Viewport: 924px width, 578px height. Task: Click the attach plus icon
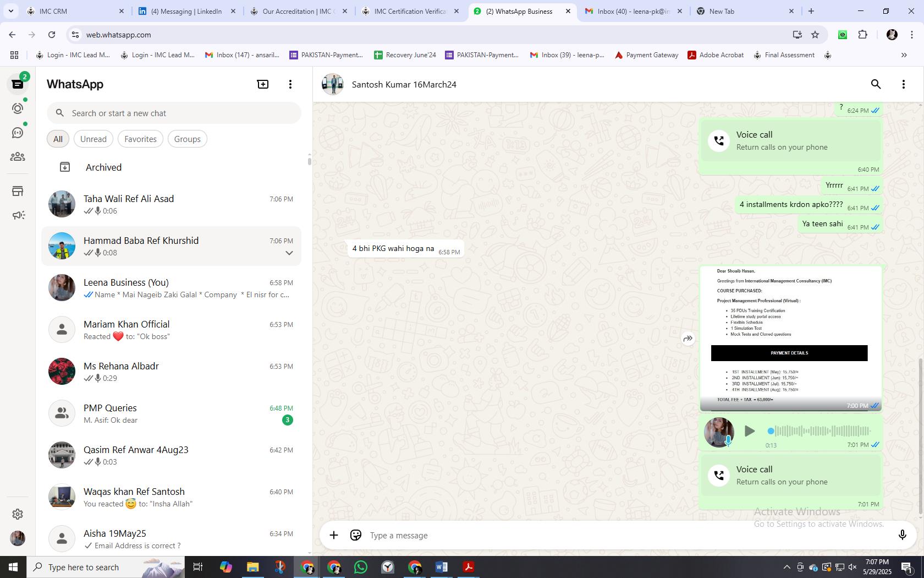point(334,535)
